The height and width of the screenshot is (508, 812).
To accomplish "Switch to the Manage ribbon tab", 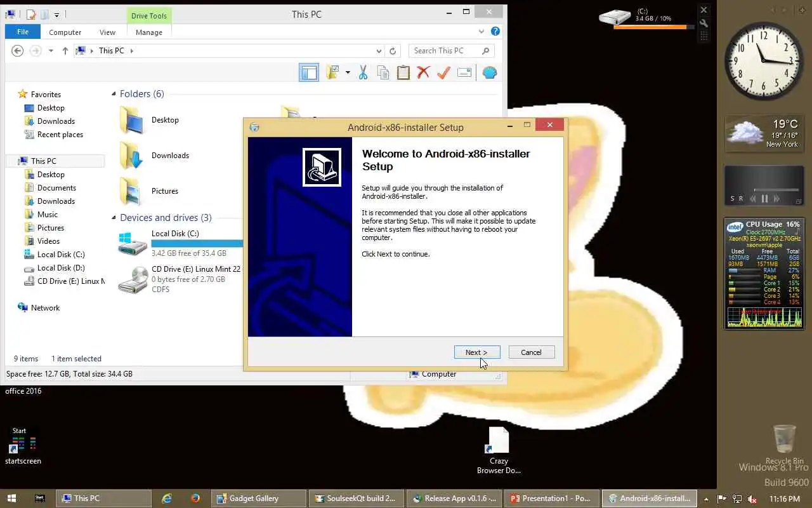I will [149, 32].
